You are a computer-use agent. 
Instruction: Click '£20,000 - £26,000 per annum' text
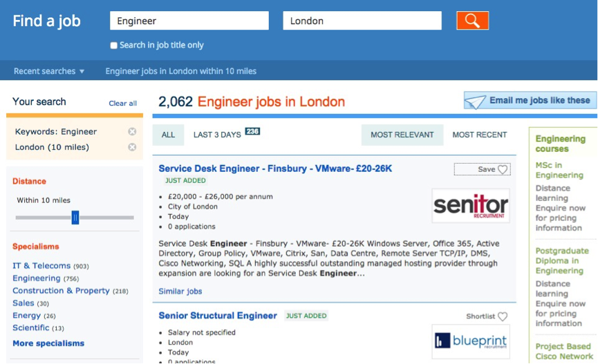[221, 197]
